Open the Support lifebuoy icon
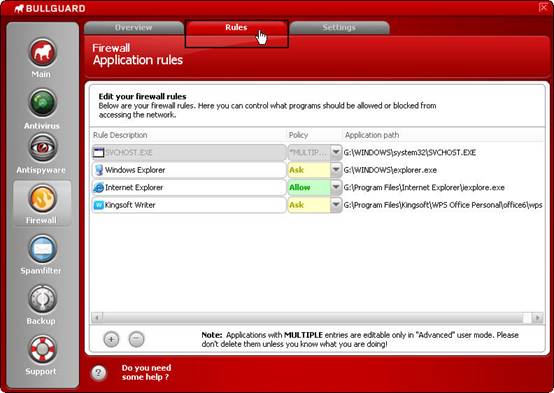This screenshot has height=393, width=554. point(42,350)
